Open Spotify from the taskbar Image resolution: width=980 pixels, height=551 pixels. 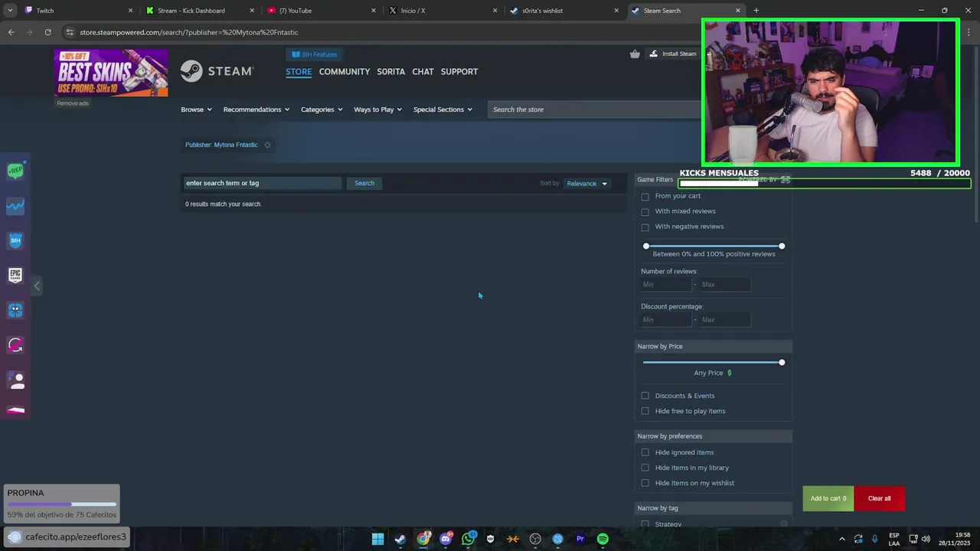[603, 539]
